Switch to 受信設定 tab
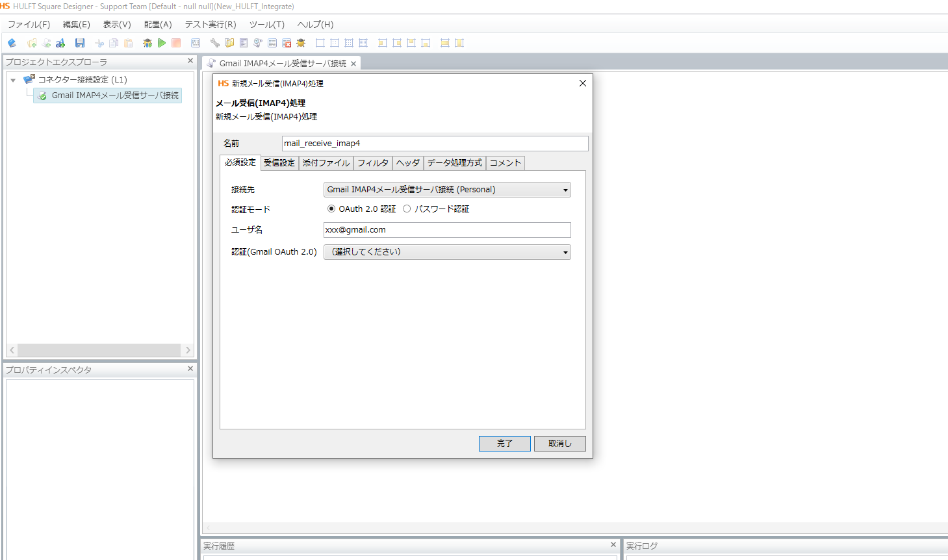 point(279,163)
